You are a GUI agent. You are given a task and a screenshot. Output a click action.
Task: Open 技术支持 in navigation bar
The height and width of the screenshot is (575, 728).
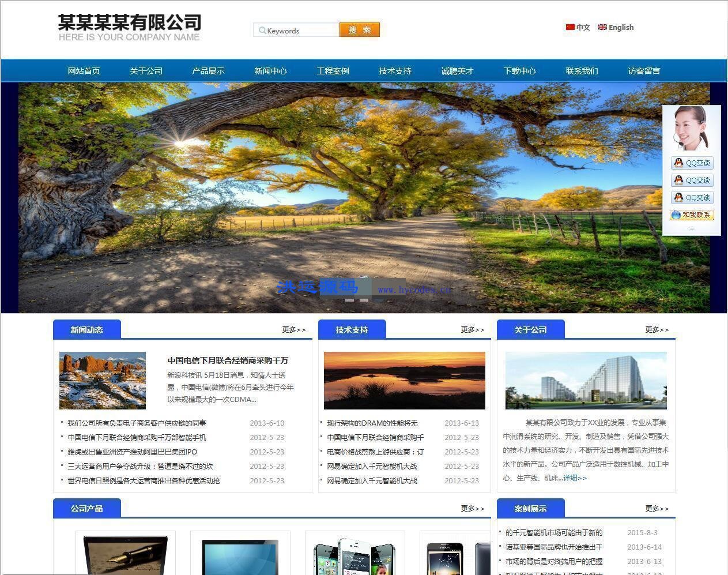tap(395, 71)
